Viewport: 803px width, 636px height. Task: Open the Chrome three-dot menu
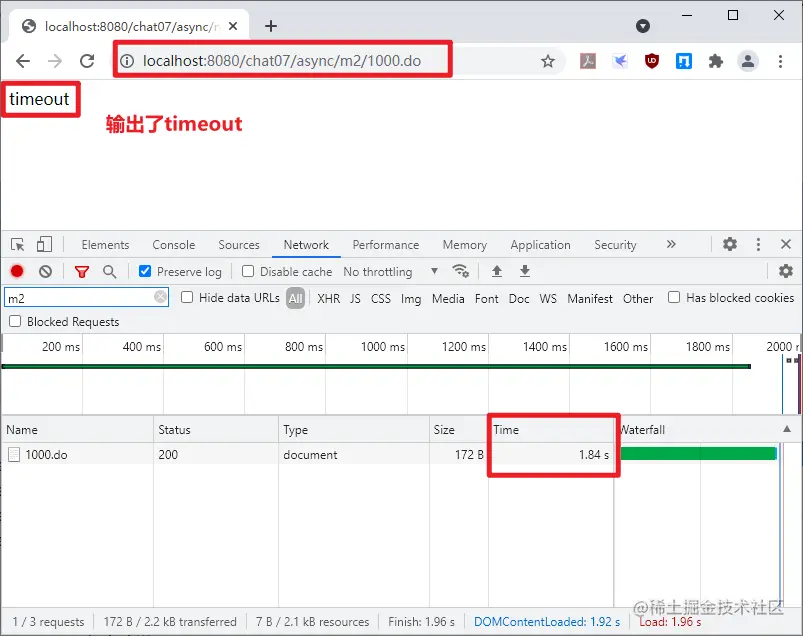[780, 61]
